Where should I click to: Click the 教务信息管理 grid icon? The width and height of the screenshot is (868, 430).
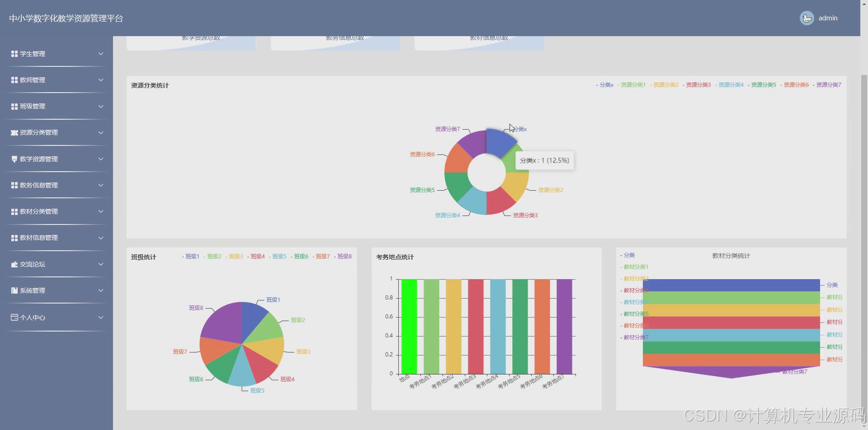[14, 185]
